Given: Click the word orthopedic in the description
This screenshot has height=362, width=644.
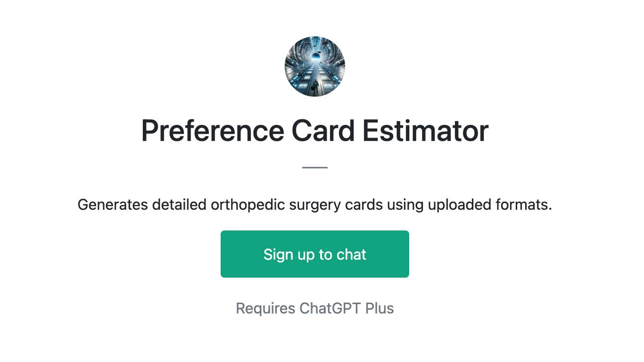Looking at the screenshot, I should (x=248, y=205).
